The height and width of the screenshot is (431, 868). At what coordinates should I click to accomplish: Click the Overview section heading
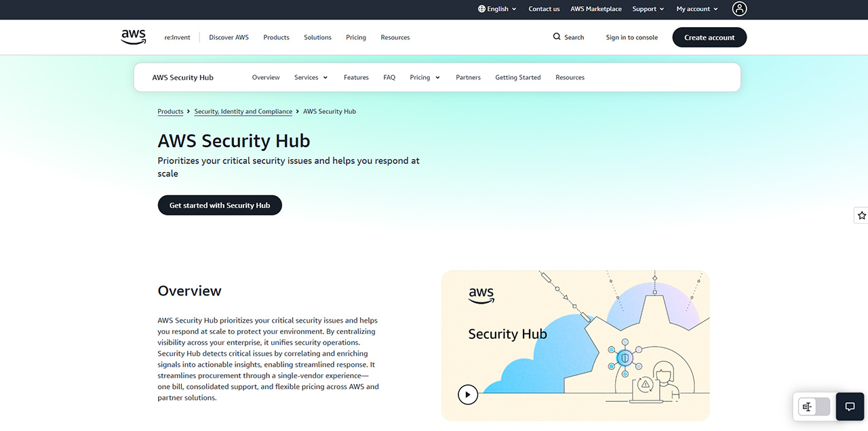pyautogui.click(x=190, y=291)
